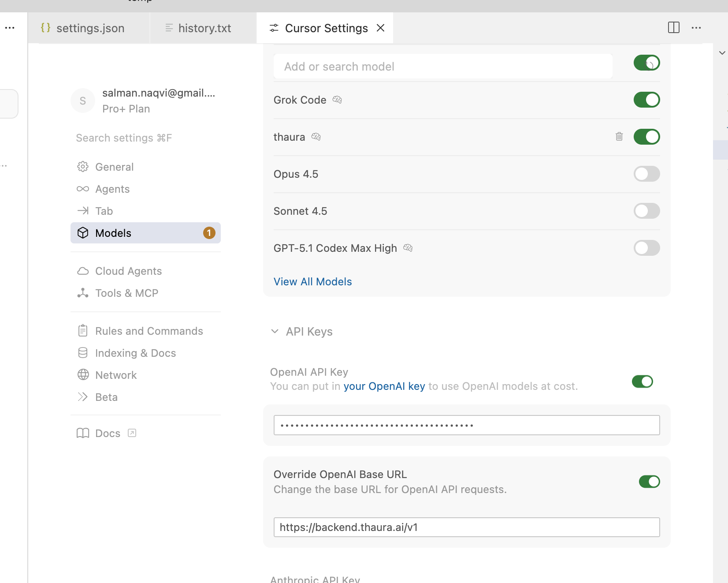
Task: Collapse the API Keys section
Action: (x=275, y=332)
